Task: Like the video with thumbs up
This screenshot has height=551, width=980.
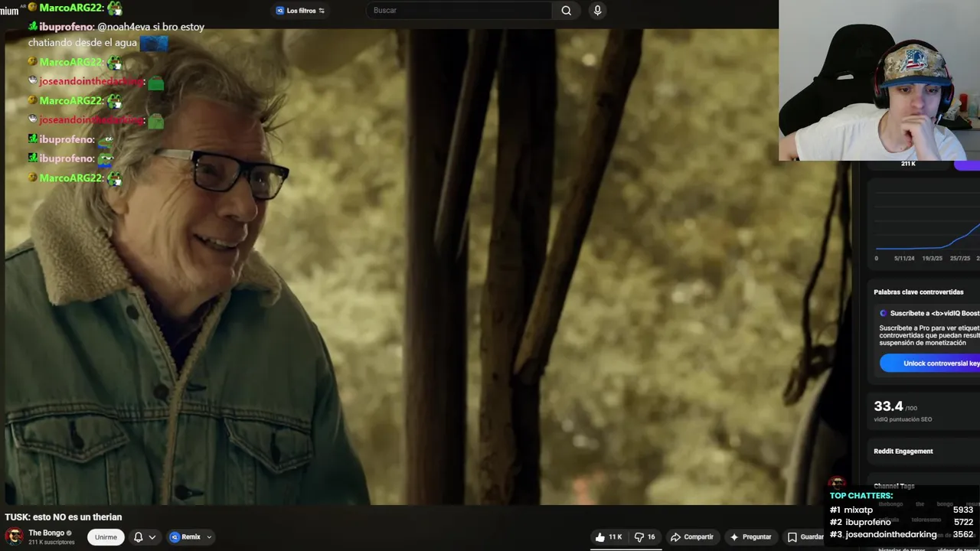Action: click(x=609, y=537)
